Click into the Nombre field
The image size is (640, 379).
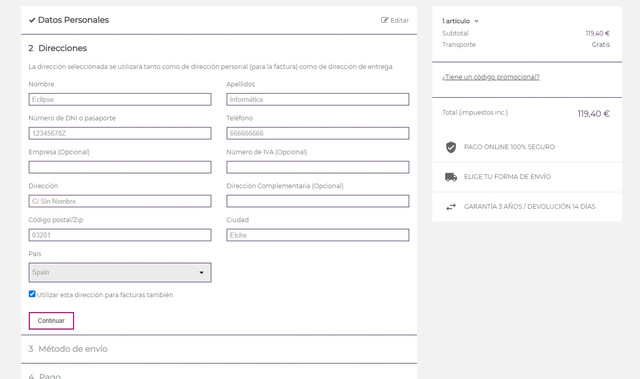(x=120, y=99)
